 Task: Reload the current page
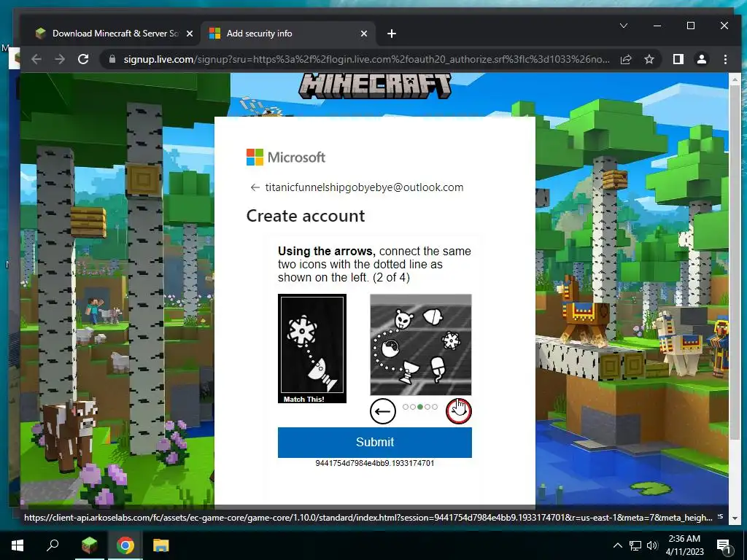83,59
